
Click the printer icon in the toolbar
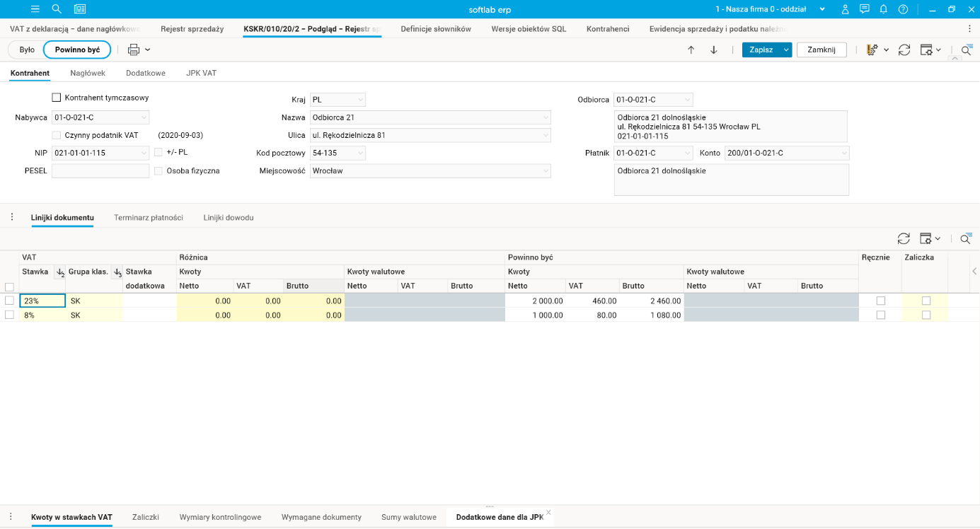(134, 50)
